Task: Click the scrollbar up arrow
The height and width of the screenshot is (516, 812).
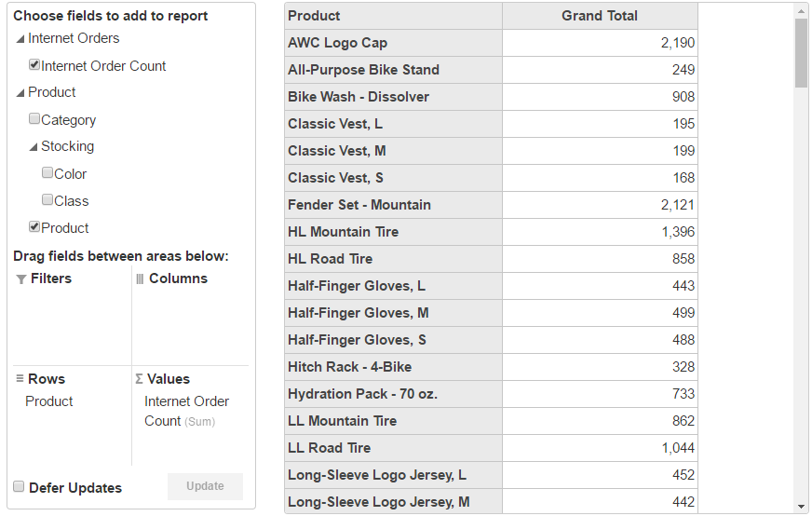Action: coord(801,11)
